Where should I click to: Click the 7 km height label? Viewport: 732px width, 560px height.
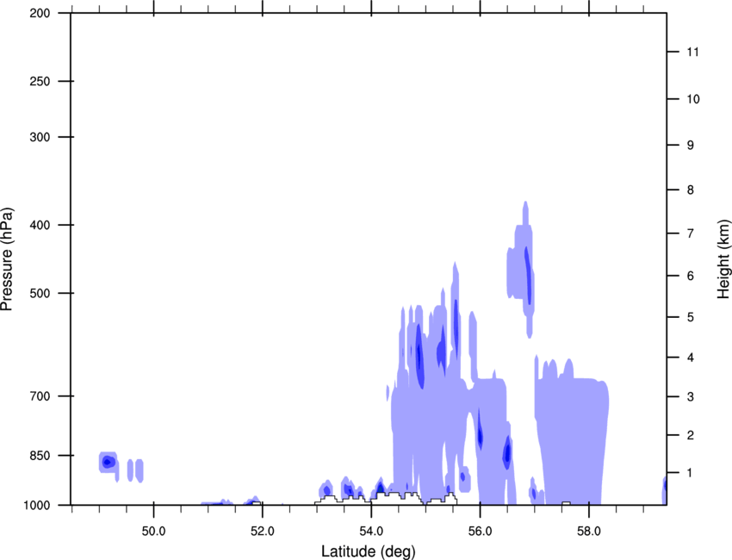pyautogui.click(x=691, y=233)
